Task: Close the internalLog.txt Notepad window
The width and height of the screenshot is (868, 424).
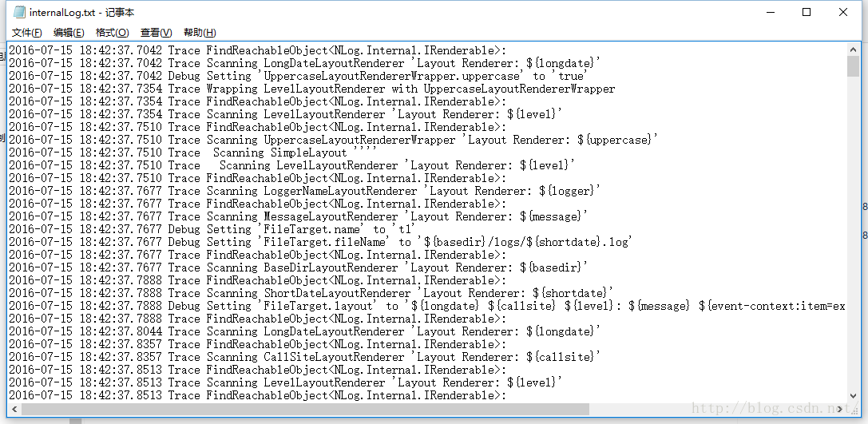Action: click(843, 12)
